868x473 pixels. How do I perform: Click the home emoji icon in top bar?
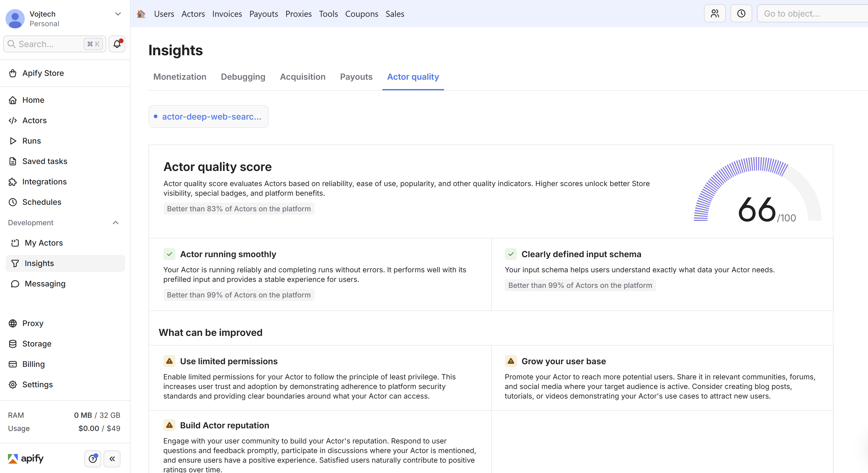pos(141,14)
